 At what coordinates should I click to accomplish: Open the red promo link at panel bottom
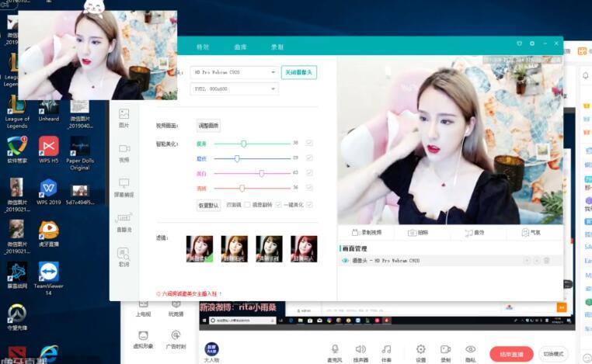189,293
